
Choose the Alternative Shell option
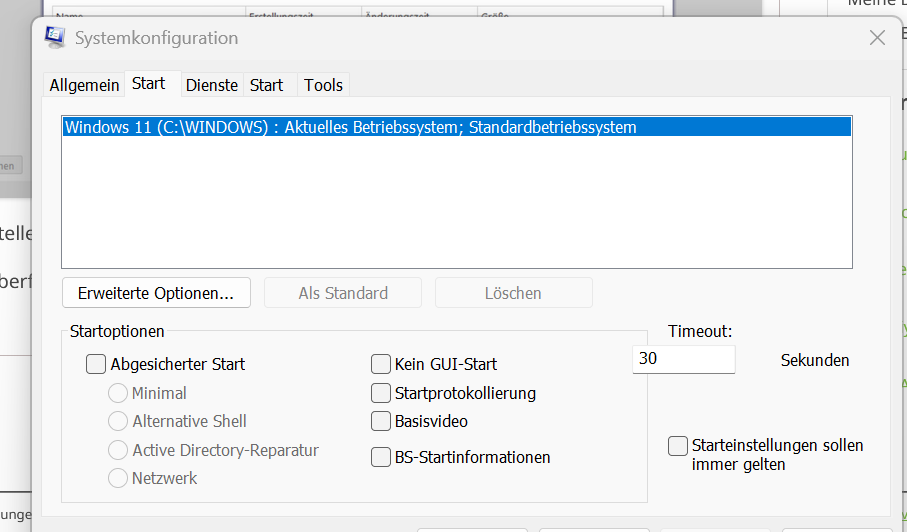(118, 421)
